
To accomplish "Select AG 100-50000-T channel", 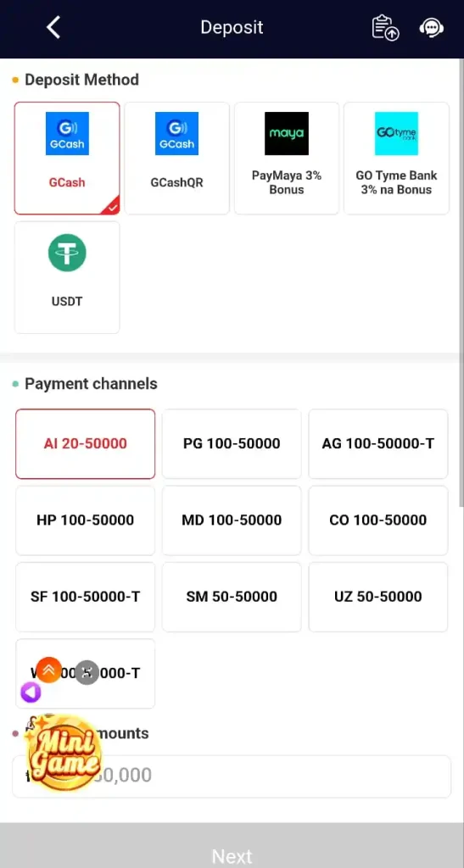I will point(378,444).
